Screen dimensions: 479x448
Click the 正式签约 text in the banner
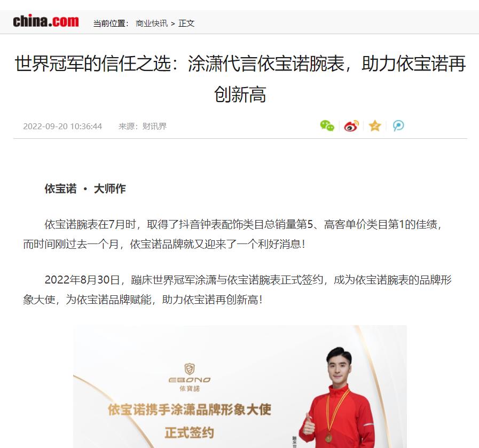click(x=190, y=433)
